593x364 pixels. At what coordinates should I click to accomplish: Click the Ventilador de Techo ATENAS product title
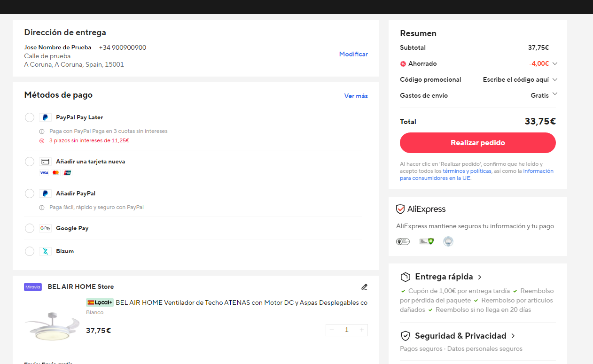pos(242,302)
